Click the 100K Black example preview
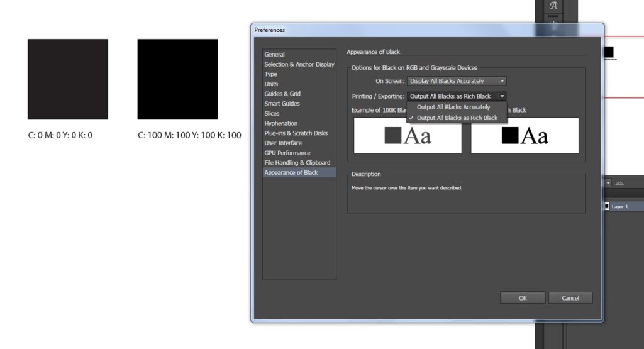Image resolution: width=644 pixels, height=349 pixels. tap(408, 135)
